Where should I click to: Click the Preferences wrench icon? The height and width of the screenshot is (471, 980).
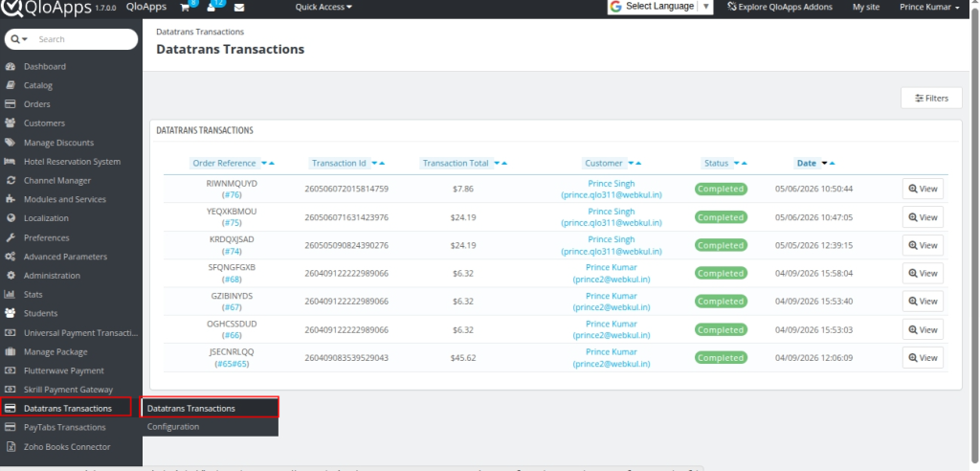[10, 237]
